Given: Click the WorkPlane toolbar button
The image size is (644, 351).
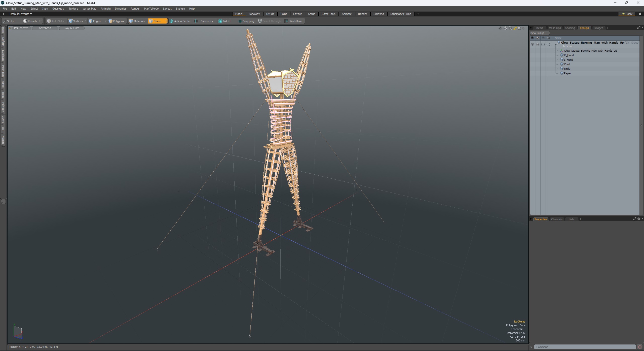Looking at the screenshot, I should (294, 21).
